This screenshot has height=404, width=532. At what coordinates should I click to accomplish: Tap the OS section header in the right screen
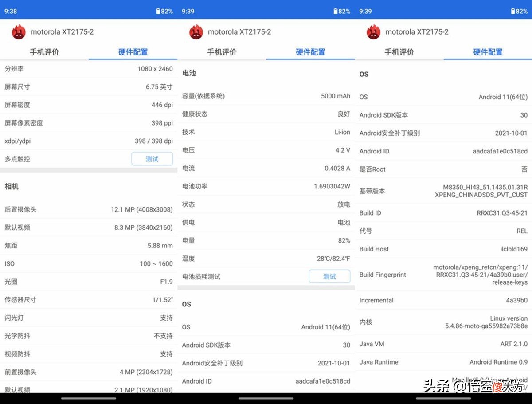click(x=364, y=74)
